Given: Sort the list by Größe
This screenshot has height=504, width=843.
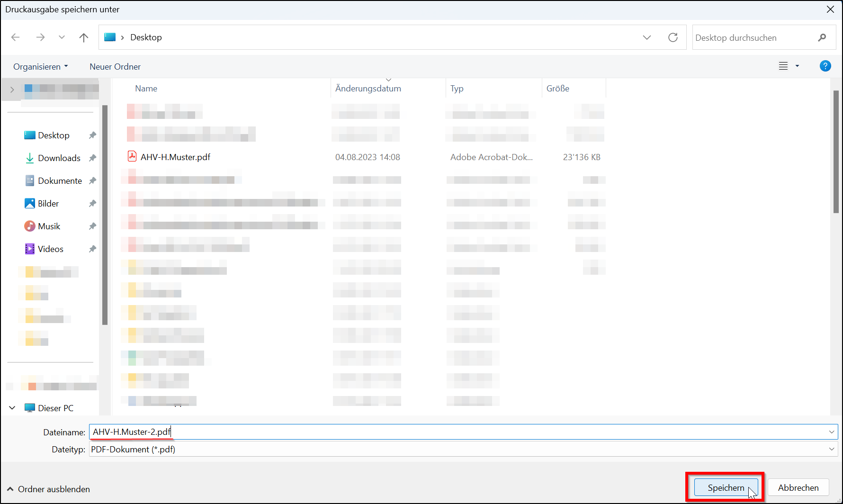Looking at the screenshot, I should click(557, 88).
